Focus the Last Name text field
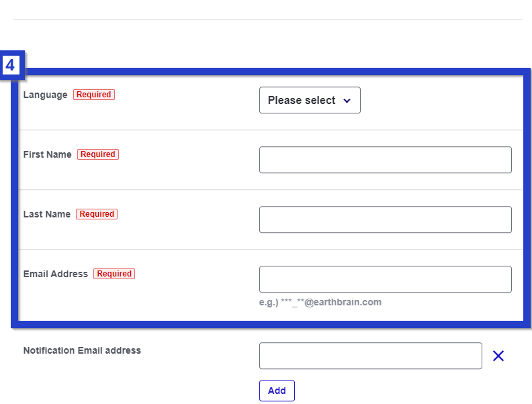 pyautogui.click(x=385, y=219)
